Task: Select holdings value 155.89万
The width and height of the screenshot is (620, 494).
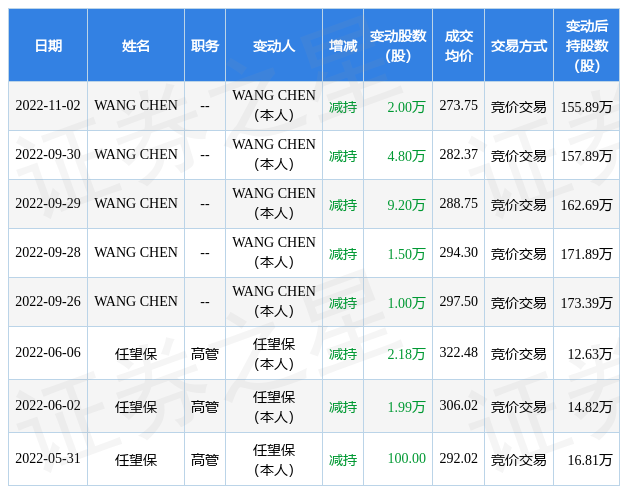Action: point(586,107)
